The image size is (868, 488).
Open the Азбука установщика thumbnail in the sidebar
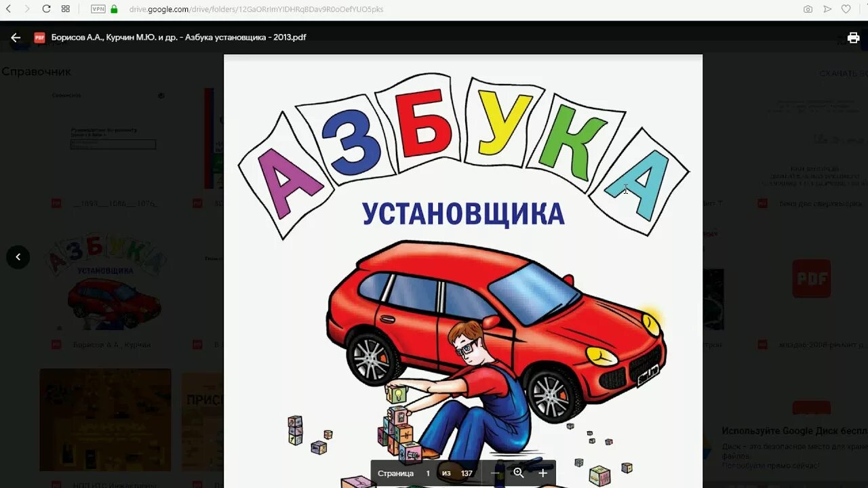click(x=105, y=285)
